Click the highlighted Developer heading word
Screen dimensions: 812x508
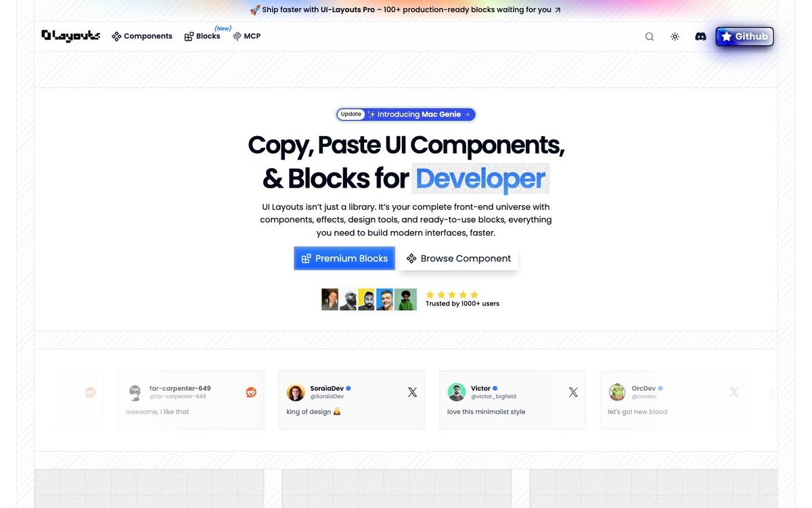[x=480, y=178]
